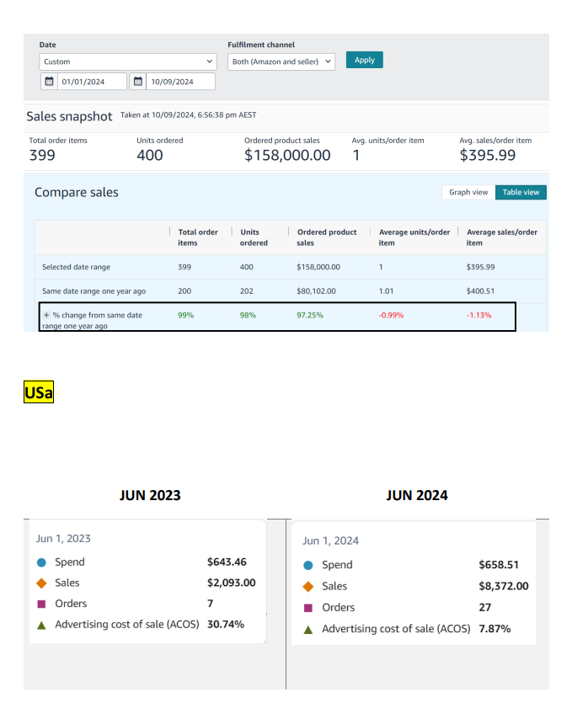Select the Selected date range row label

coord(76,267)
